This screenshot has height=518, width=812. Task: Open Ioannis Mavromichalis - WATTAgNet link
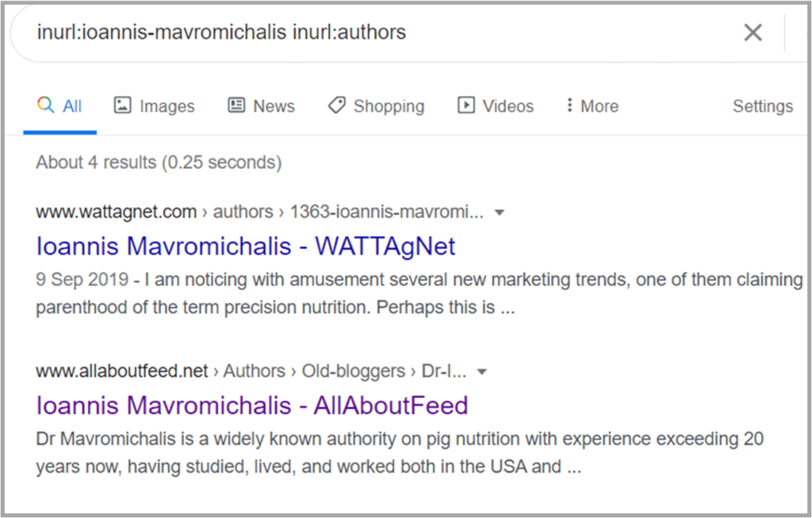point(246,246)
